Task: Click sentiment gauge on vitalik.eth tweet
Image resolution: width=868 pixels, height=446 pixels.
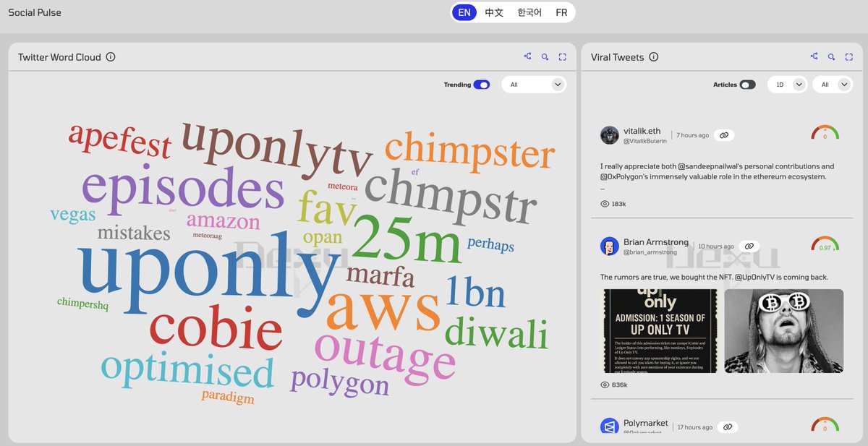Action: (825, 133)
